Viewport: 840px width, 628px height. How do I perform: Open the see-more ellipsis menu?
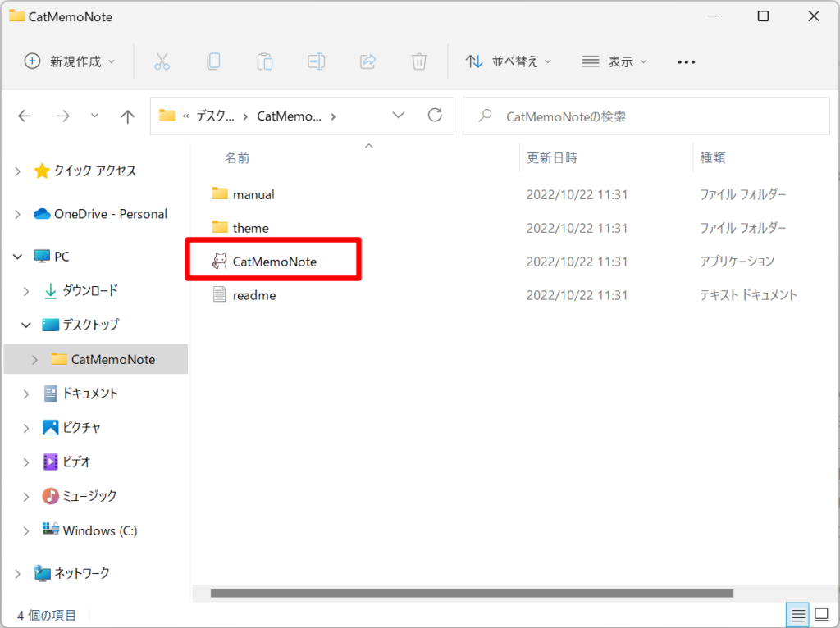point(686,61)
